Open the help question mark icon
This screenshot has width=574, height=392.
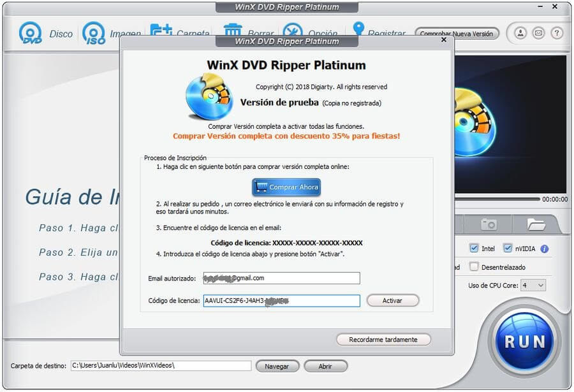[x=557, y=33]
